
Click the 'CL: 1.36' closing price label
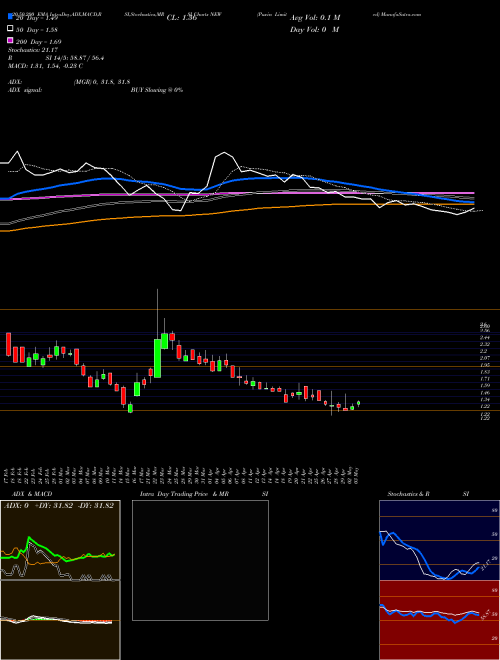182,18
